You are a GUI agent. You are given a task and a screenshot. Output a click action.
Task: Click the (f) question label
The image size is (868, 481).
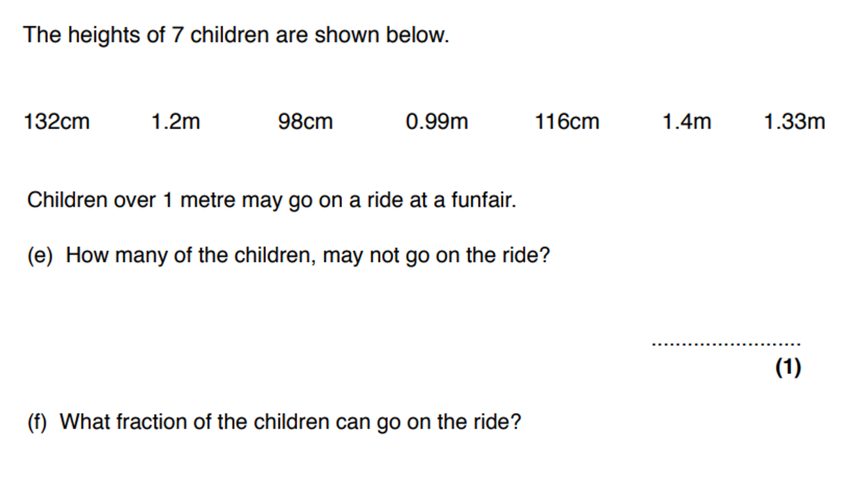tap(37, 422)
